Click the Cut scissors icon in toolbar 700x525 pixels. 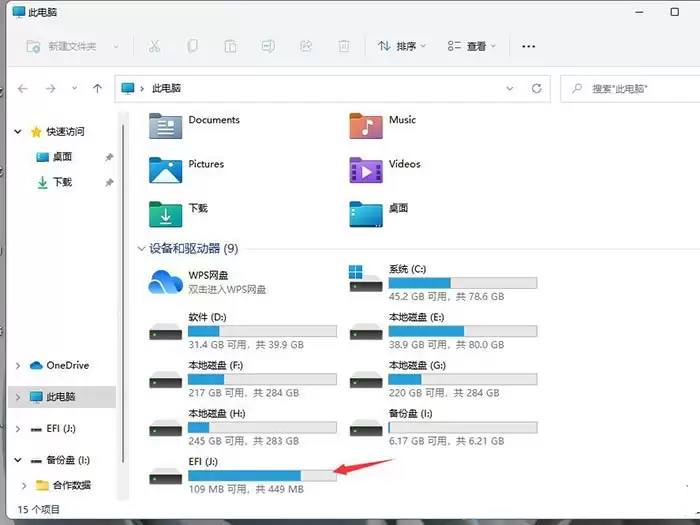point(154,46)
